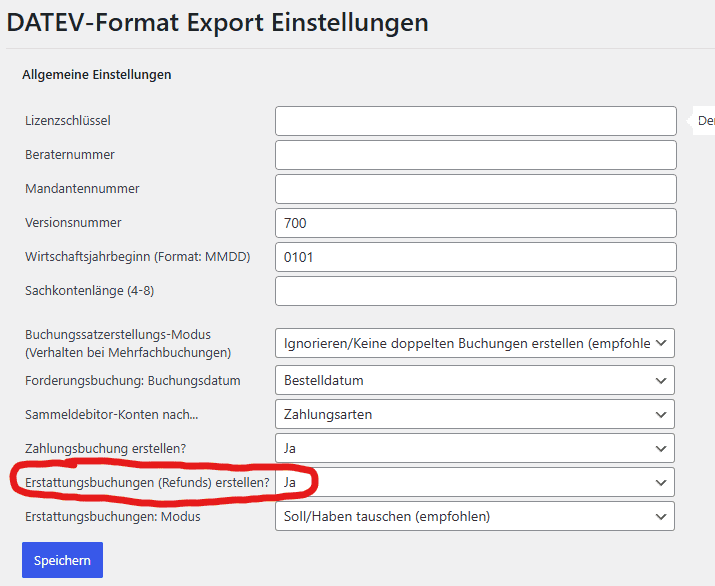Click the DATEV-Format Export Einstellungen title
715x586 pixels.
(218, 23)
